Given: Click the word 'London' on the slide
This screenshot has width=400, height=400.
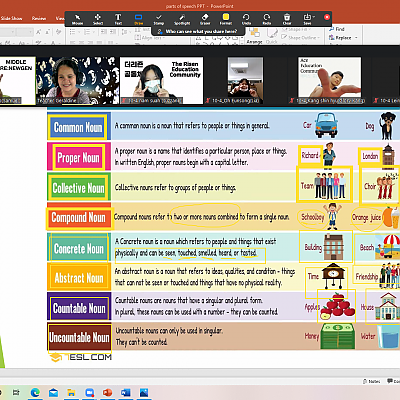Looking at the screenshot, I should pyautogui.click(x=370, y=156).
